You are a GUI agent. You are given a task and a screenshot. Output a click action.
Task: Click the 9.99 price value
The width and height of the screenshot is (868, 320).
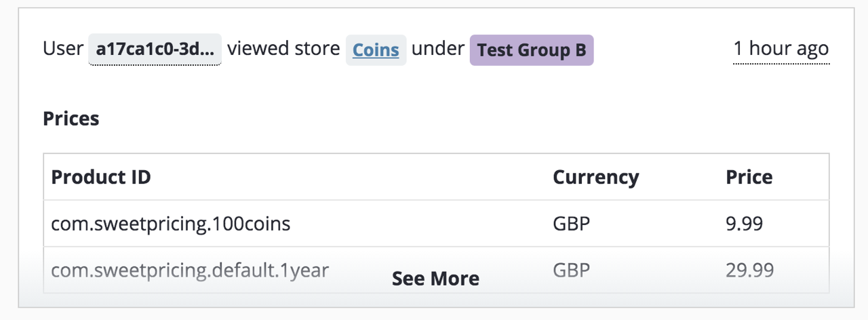pos(744,224)
